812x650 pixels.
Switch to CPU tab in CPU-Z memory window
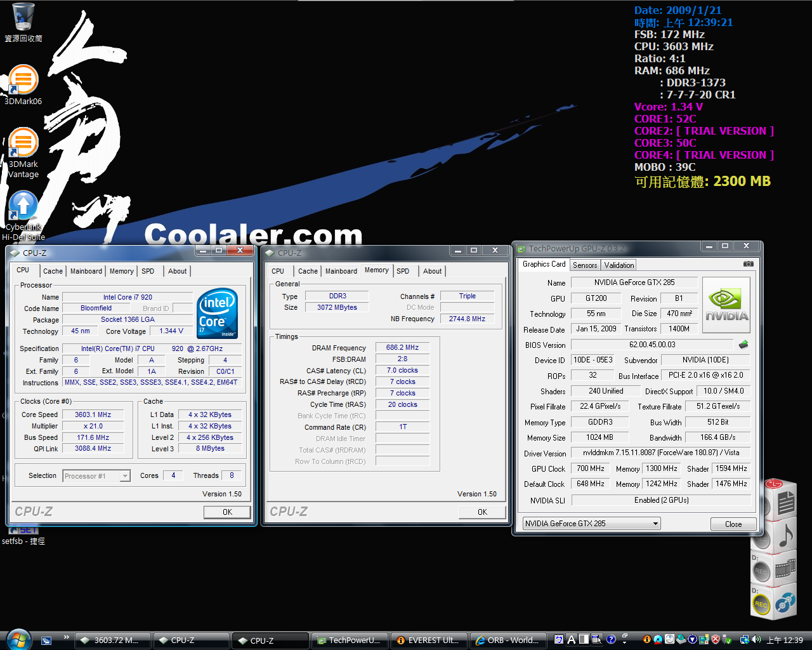pos(278,271)
